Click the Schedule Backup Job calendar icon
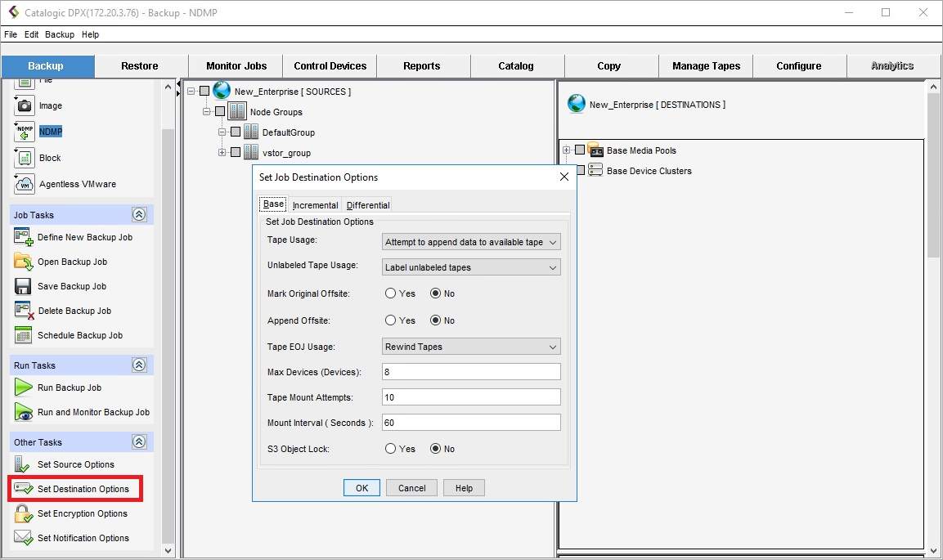Image resolution: width=943 pixels, height=560 pixels. [x=24, y=335]
